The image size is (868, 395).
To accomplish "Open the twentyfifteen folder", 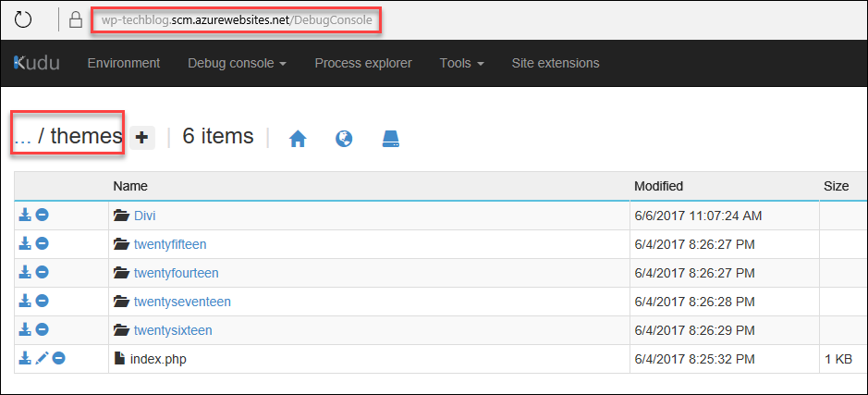I will pyautogui.click(x=170, y=244).
